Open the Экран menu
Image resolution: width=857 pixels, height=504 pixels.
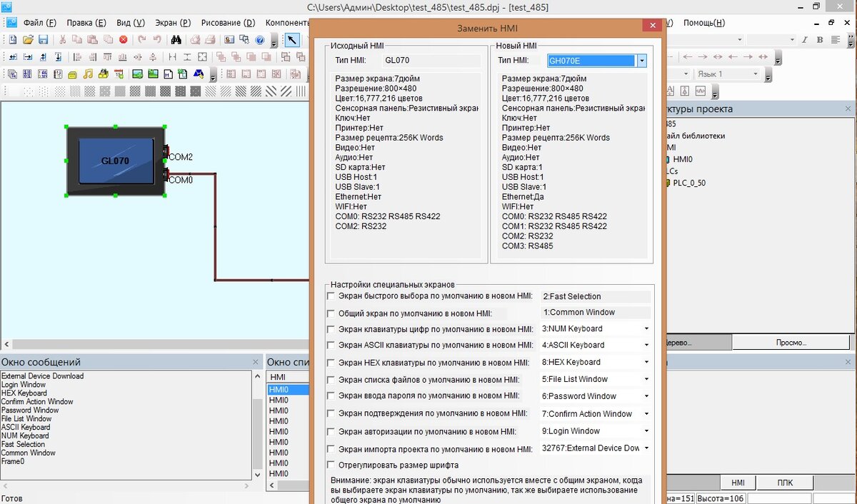pos(174,23)
